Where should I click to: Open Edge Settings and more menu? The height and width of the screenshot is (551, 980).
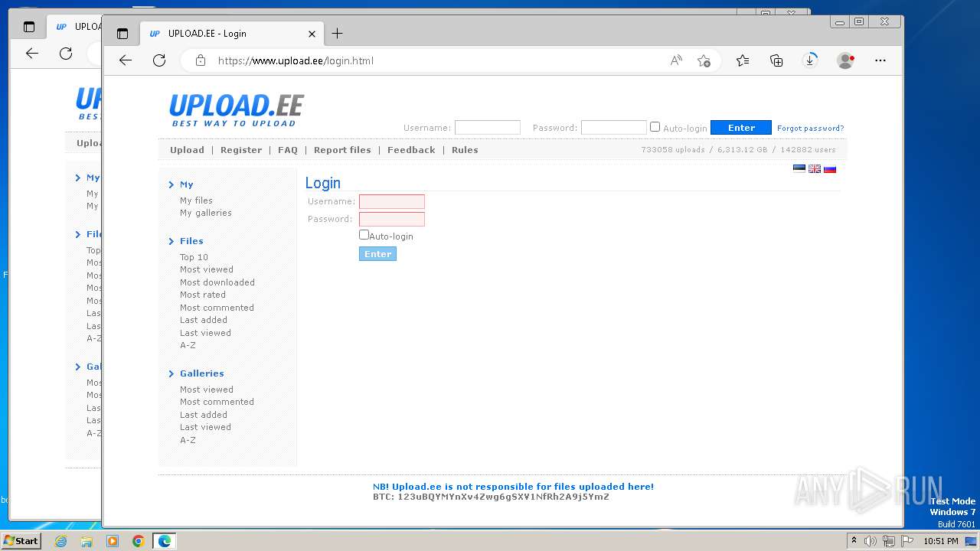pos(880,60)
